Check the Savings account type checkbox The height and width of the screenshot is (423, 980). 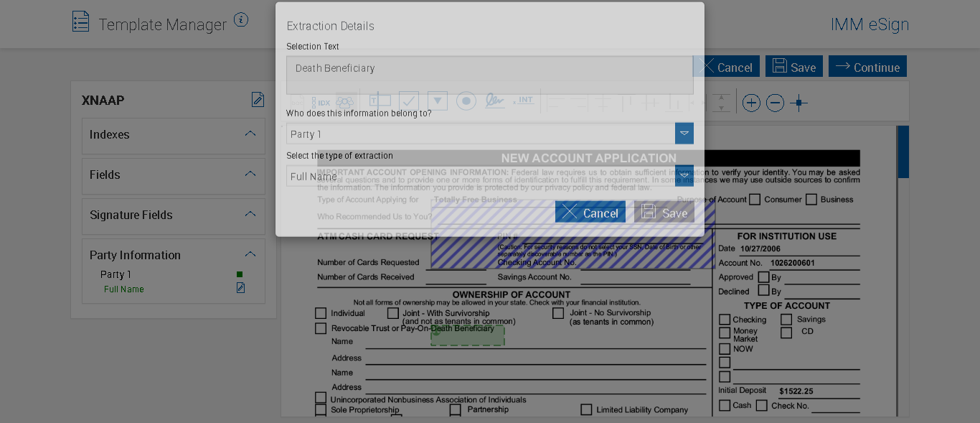(786, 320)
